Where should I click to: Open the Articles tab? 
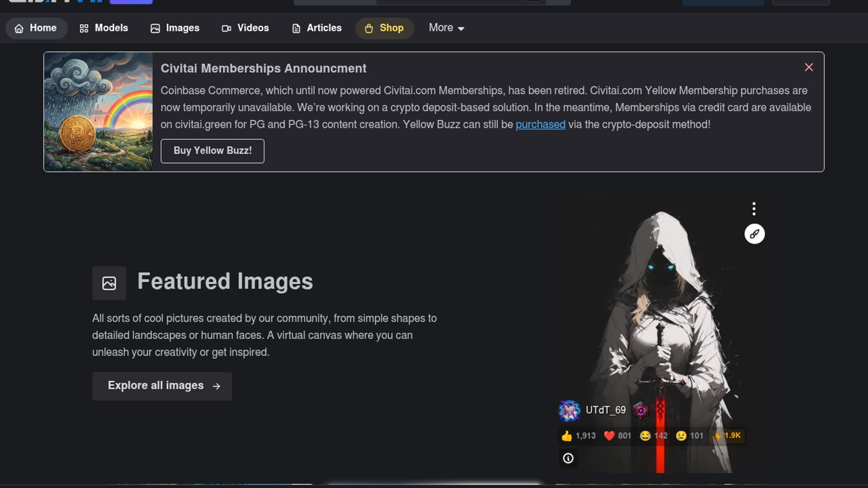point(316,28)
